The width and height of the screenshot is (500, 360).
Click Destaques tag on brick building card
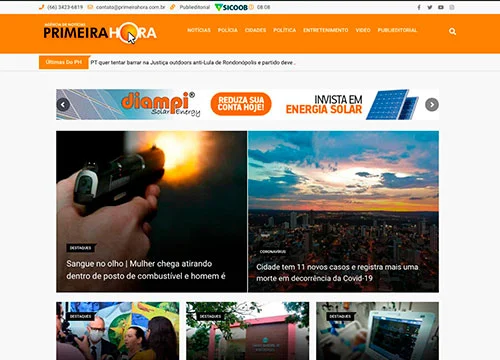click(210, 316)
